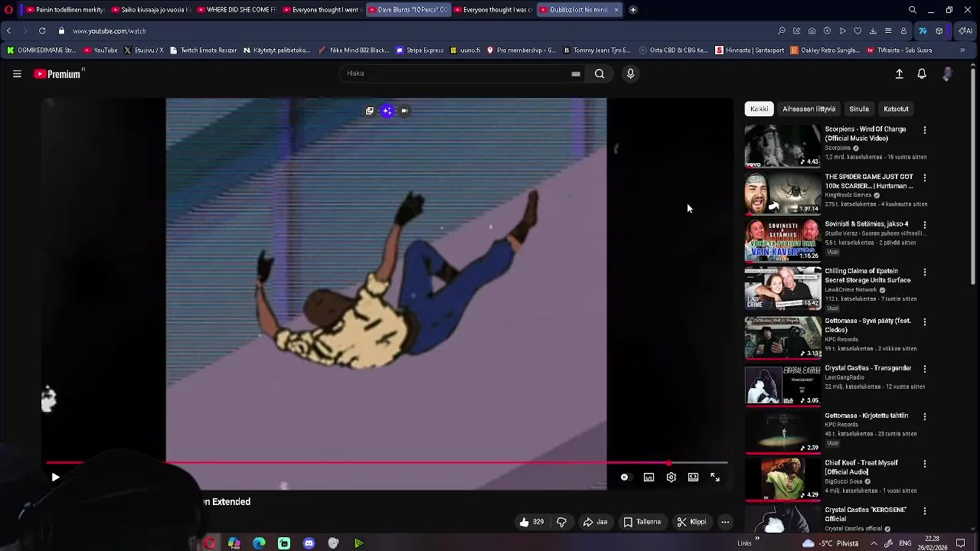Open the -5°C Pilvistä weather widget
This screenshot has height=551, width=980.
(x=831, y=543)
